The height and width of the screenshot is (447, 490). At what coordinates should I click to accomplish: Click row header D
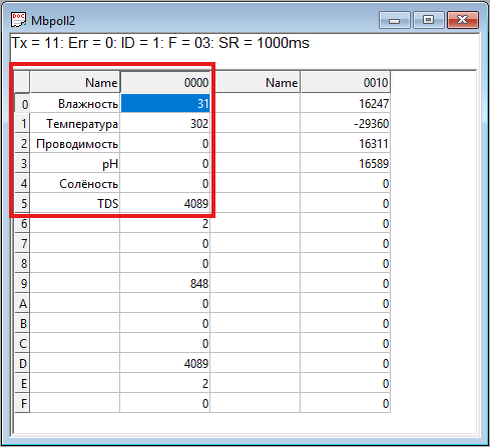23,363
